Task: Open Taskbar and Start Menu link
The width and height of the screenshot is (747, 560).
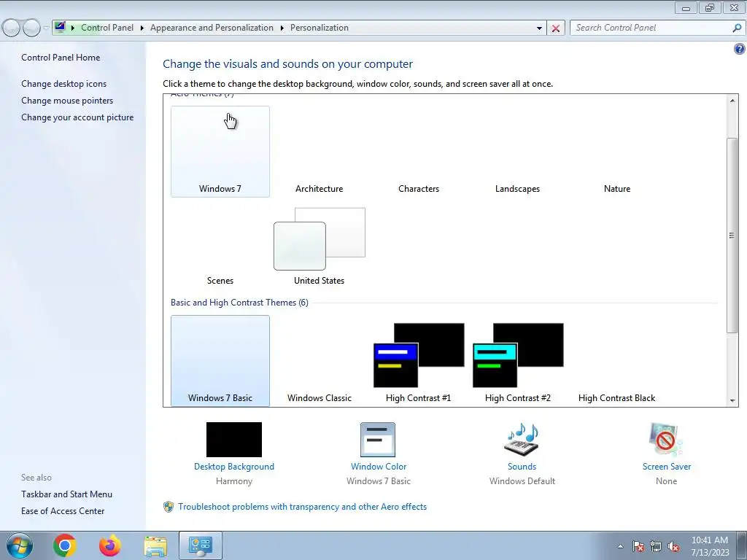Action: 66,494
